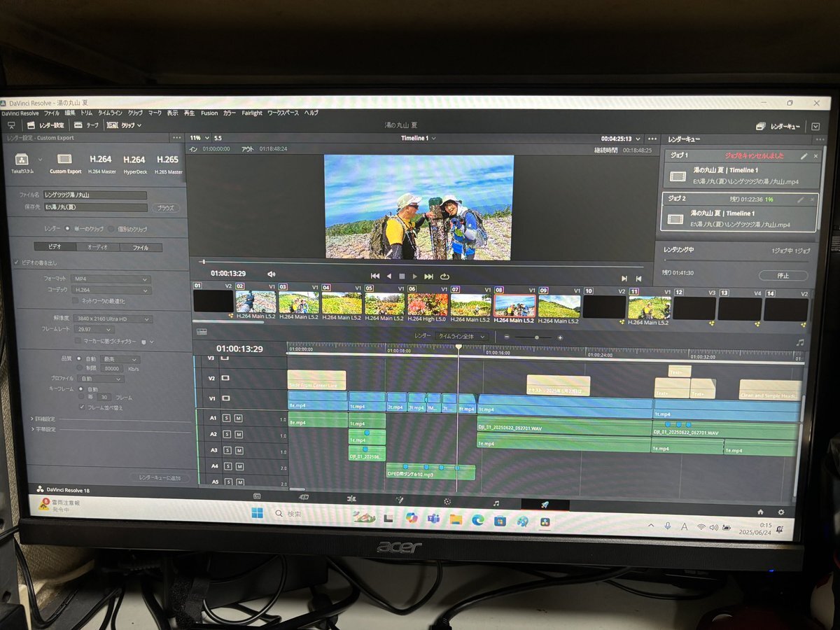
Task: Open the project manager home icon
Action: click(x=761, y=512)
